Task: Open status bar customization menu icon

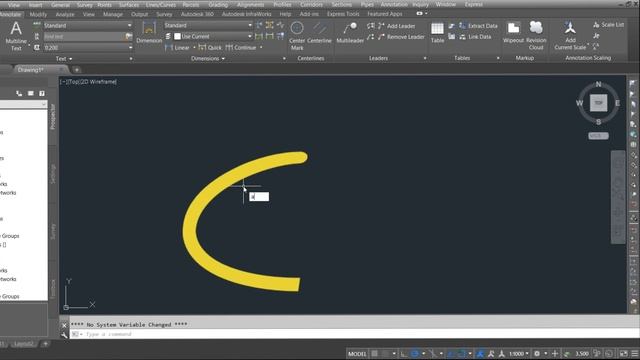Action: (x=635, y=353)
